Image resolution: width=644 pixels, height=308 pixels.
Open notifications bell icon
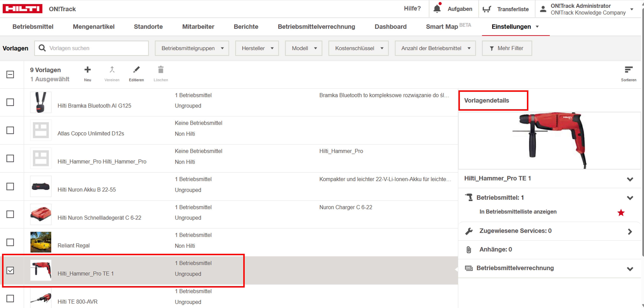(437, 8)
